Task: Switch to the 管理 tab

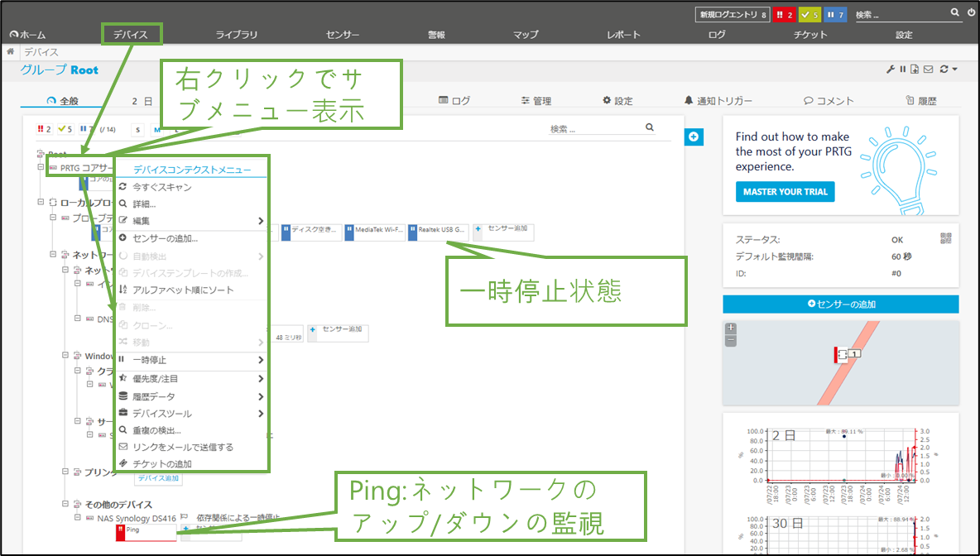Action: [x=536, y=100]
